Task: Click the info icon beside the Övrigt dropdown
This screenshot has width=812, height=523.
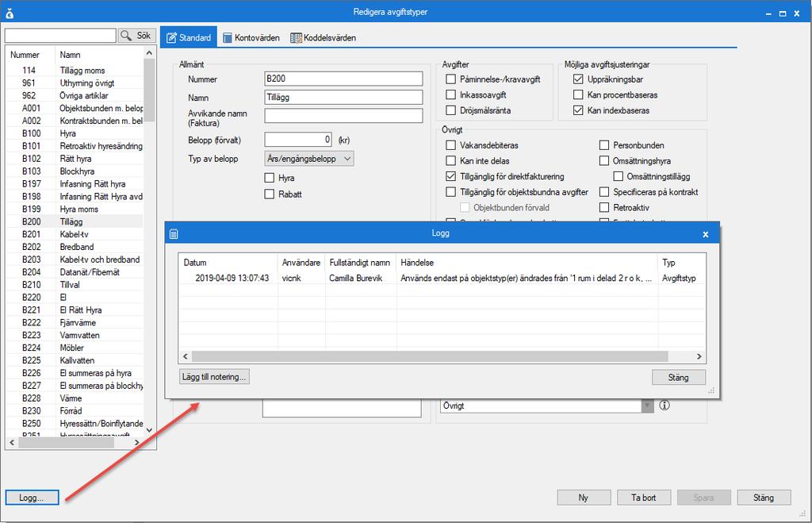Action: click(x=665, y=406)
